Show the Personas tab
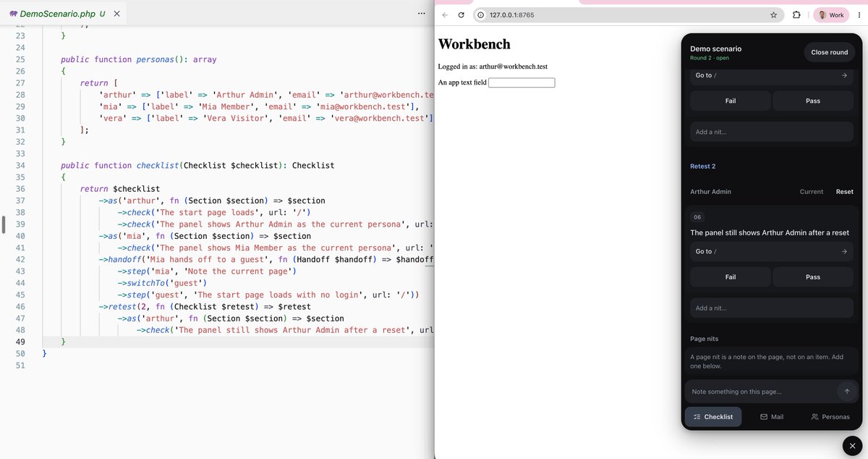The height and width of the screenshot is (459, 868). (x=830, y=416)
